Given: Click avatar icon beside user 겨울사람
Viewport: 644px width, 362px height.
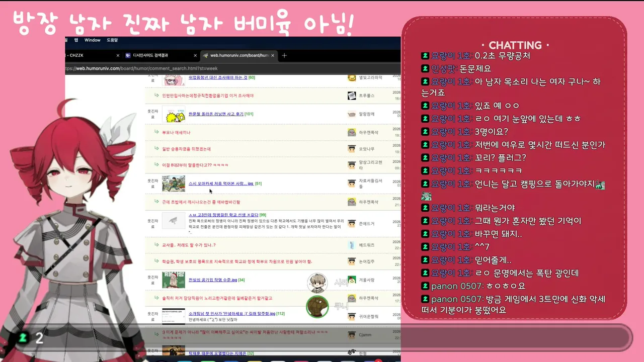Looking at the screenshot, I should pyautogui.click(x=352, y=280).
